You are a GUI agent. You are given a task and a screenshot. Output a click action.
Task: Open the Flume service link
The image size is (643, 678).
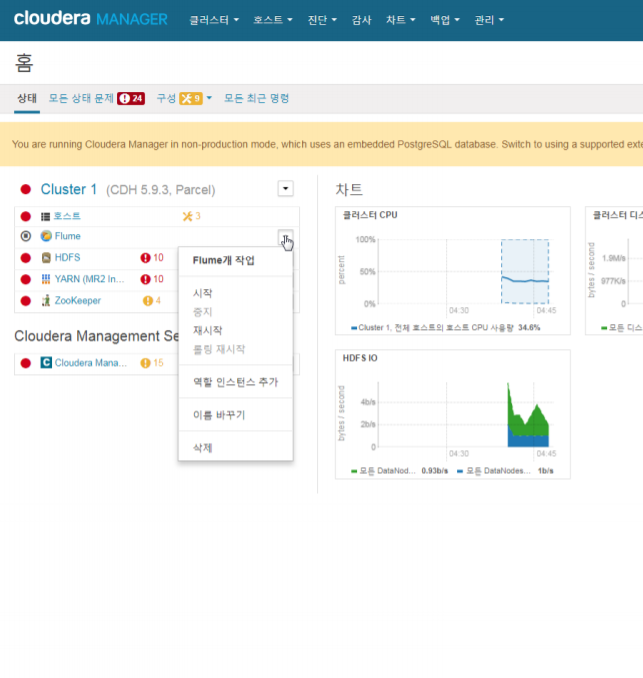click(67, 236)
